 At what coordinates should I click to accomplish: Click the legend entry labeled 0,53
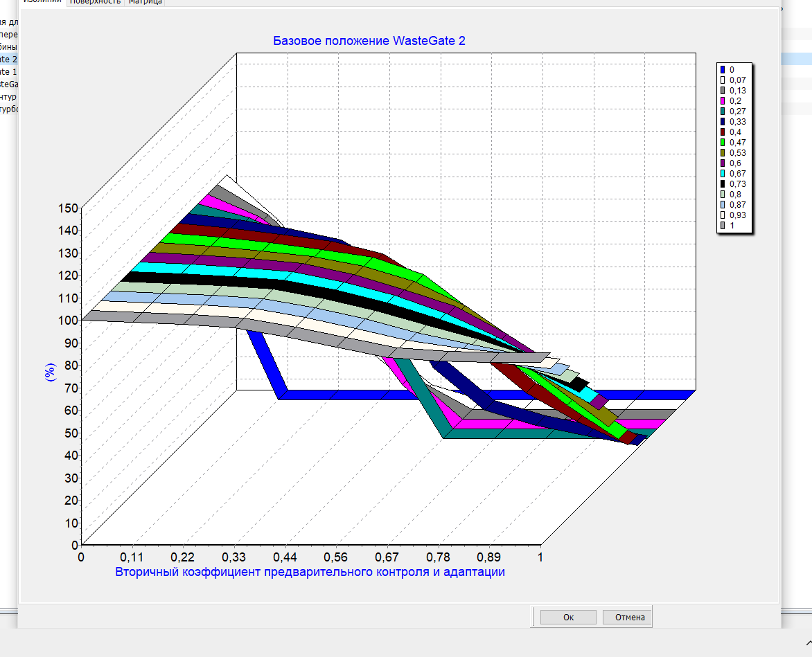(x=736, y=152)
